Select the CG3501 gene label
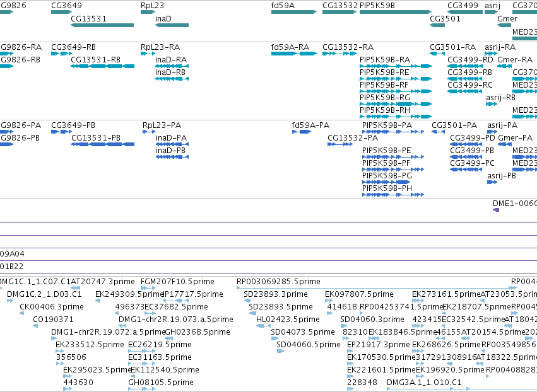This screenshot has height=392, width=537. [x=445, y=18]
